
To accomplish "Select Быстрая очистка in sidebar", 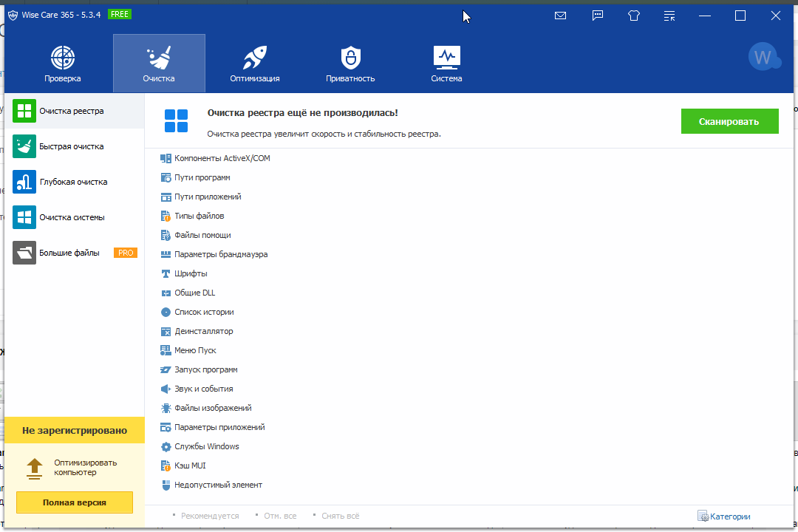I will [72, 146].
